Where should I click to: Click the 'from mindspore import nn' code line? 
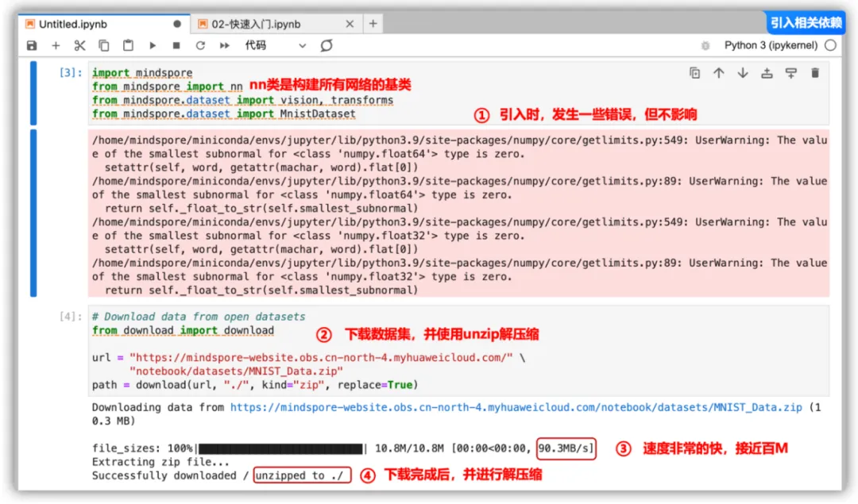pos(168,87)
